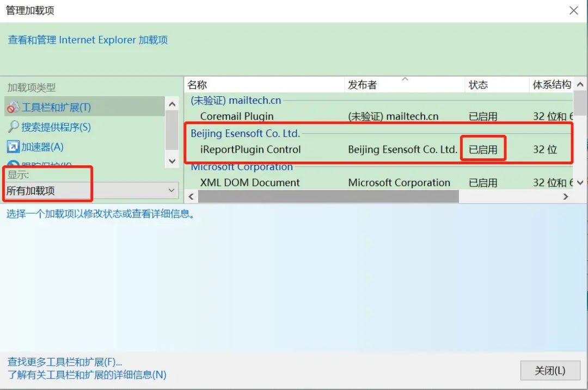Click the horizontal scrollbar thumb of add-on list
The height and width of the screenshot is (390, 588).
tap(328, 196)
